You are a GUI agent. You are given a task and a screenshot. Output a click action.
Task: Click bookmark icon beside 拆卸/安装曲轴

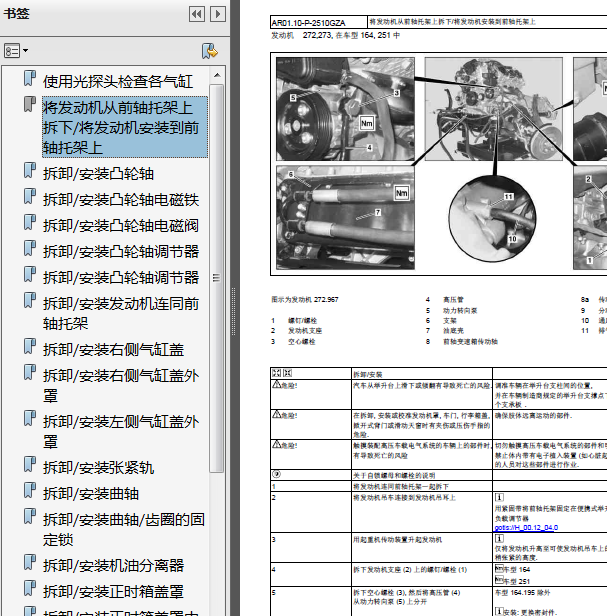click(29, 490)
